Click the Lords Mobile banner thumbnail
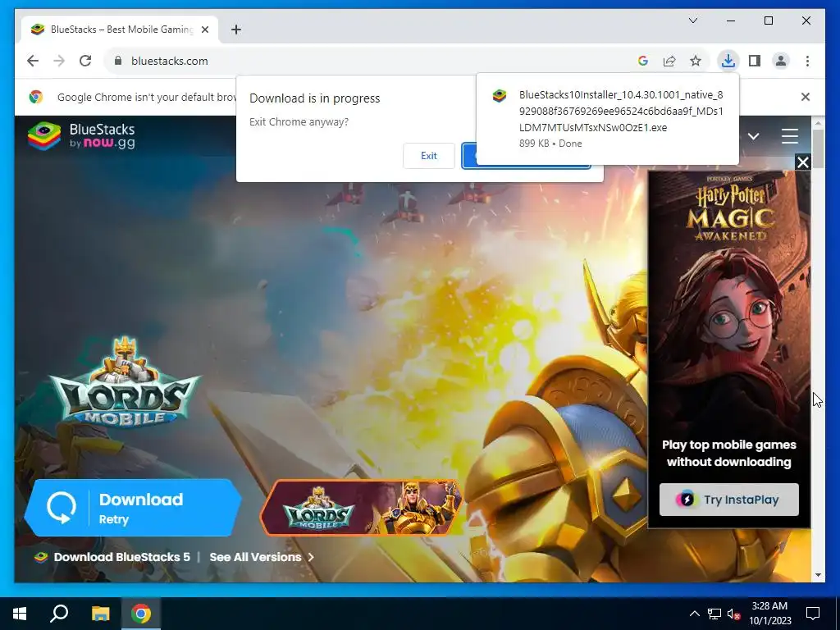The width and height of the screenshot is (840, 630). [361, 507]
